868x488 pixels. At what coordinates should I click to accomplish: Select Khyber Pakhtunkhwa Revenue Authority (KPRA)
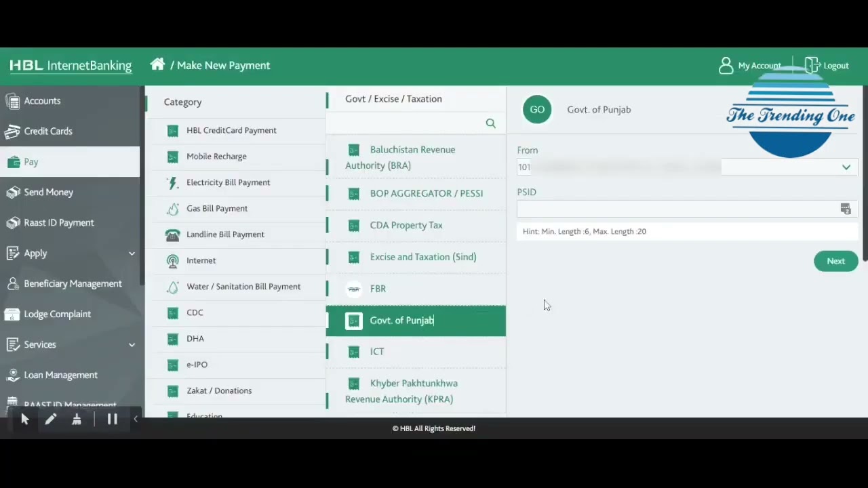coord(416,391)
